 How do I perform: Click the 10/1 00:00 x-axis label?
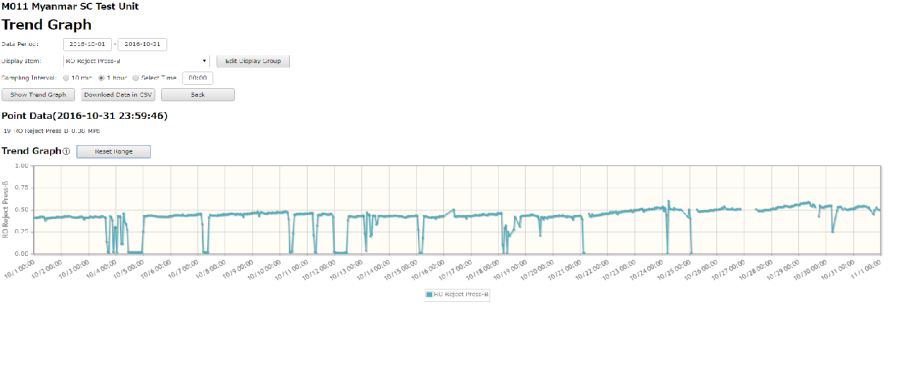point(20,269)
